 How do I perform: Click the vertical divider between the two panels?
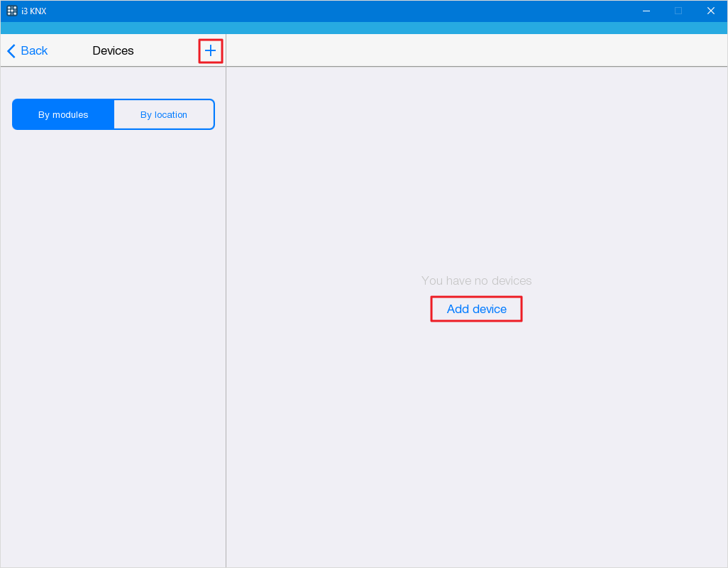pos(226,319)
